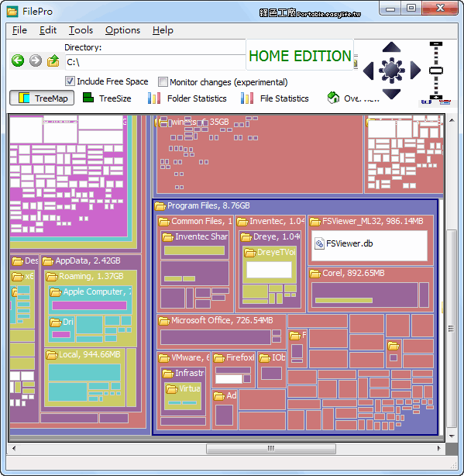The width and height of the screenshot is (464, 476).
Task: Click the gray forward navigation arrow
Action: point(36,60)
